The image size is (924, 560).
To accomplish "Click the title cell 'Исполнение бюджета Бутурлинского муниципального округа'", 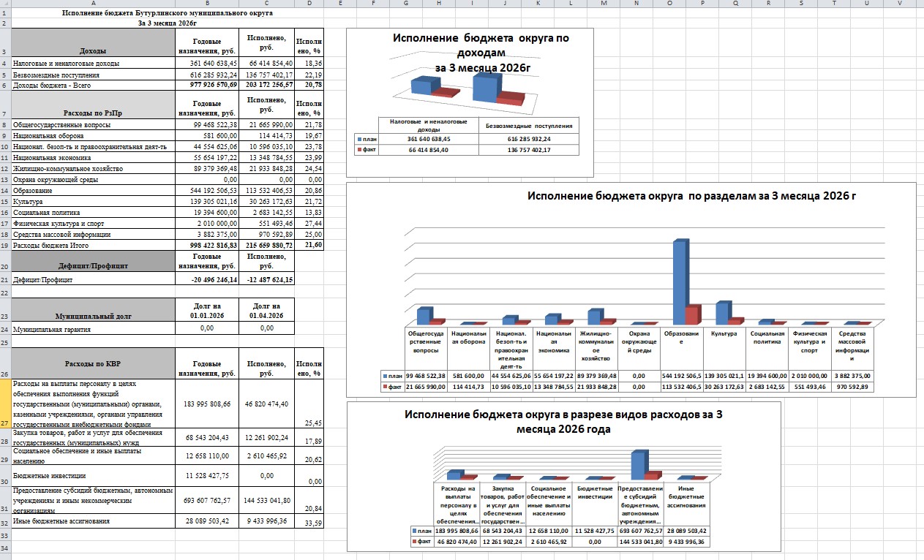I will click(168, 13).
